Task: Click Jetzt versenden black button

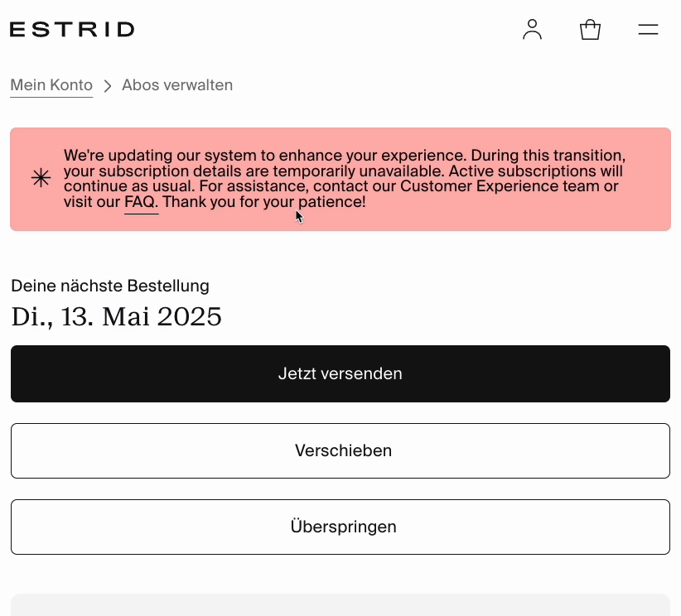Action: [x=340, y=373]
